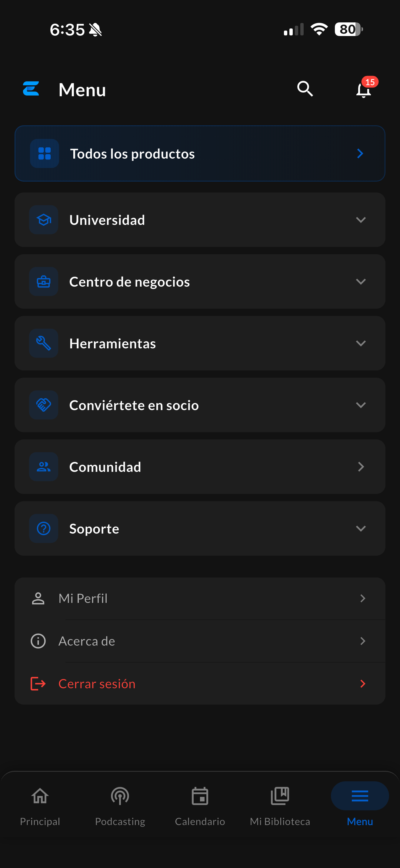This screenshot has width=400, height=868.
Task: Expand the Soporte section chevron
Action: [361, 528]
